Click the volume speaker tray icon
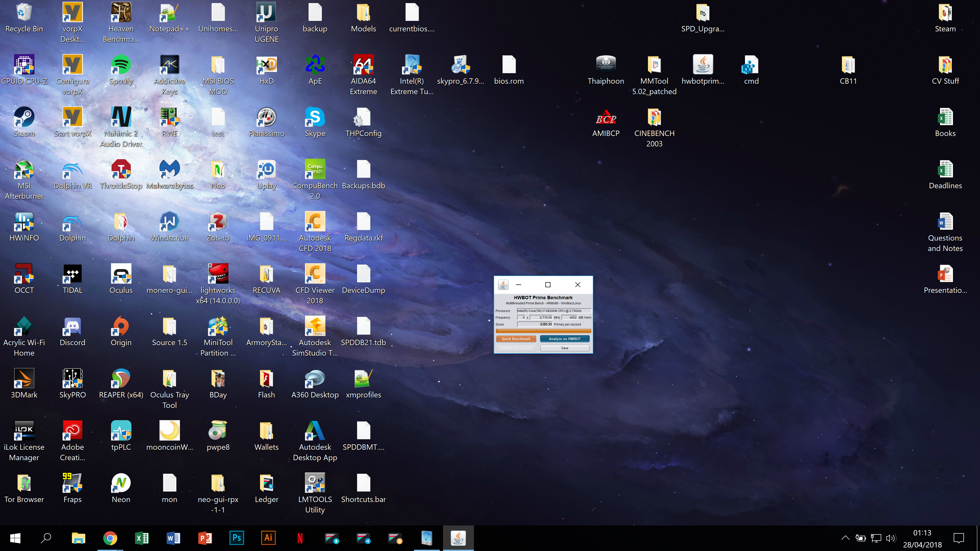 pyautogui.click(x=891, y=538)
